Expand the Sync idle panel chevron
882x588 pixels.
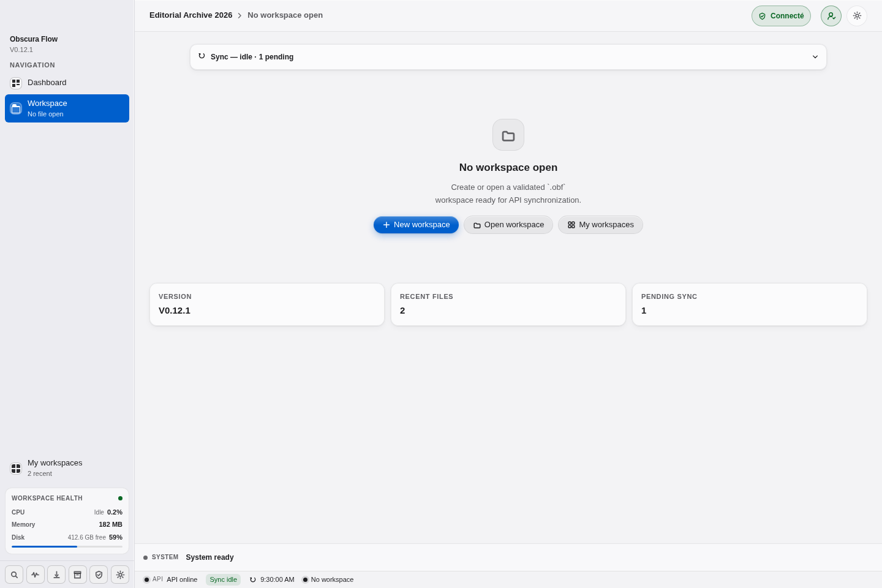[815, 57]
